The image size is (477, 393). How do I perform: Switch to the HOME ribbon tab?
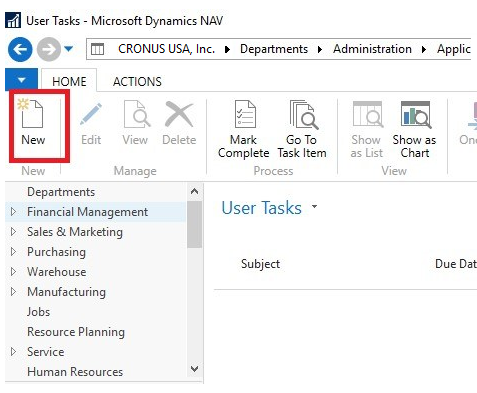[69, 81]
